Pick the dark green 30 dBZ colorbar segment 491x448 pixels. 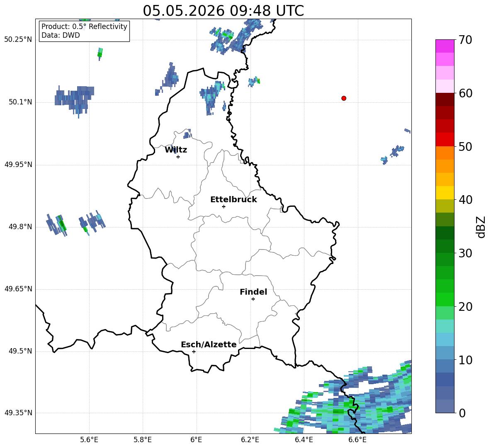pyautogui.click(x=445, y=246)
